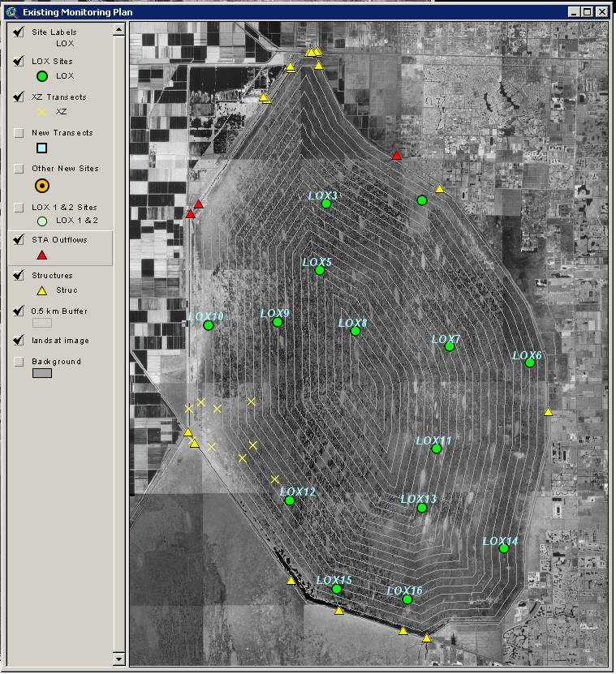Click the Background layer name
This screenshot has width=616, height=674.
56,362
